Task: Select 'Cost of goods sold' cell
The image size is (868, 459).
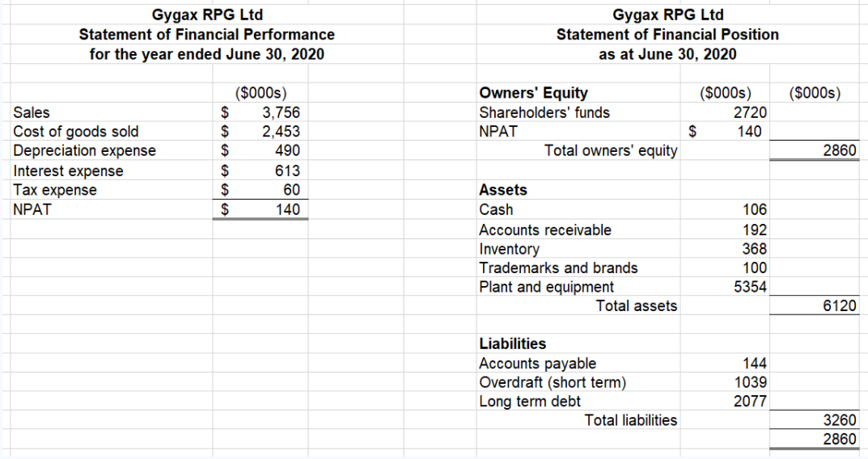Action: click(76, 132)
